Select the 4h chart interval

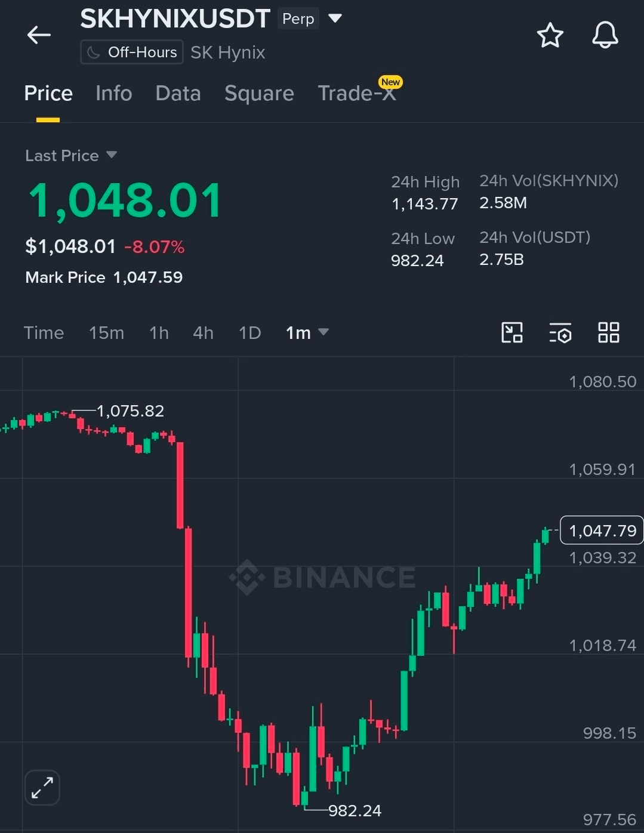(x=203, y=333)
